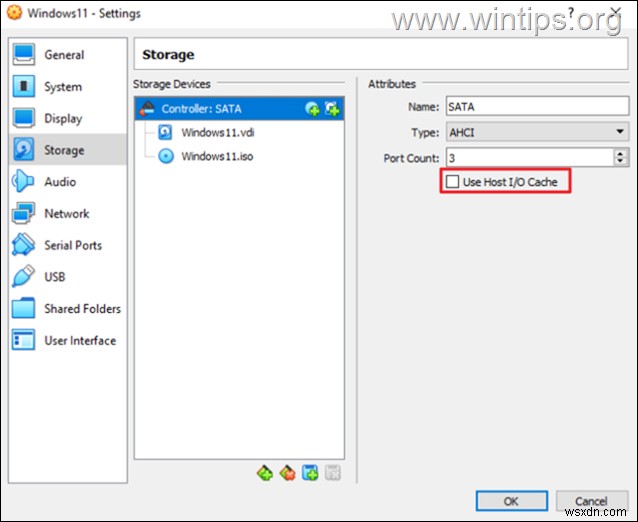Increase the Port Count value

[620, 153]
